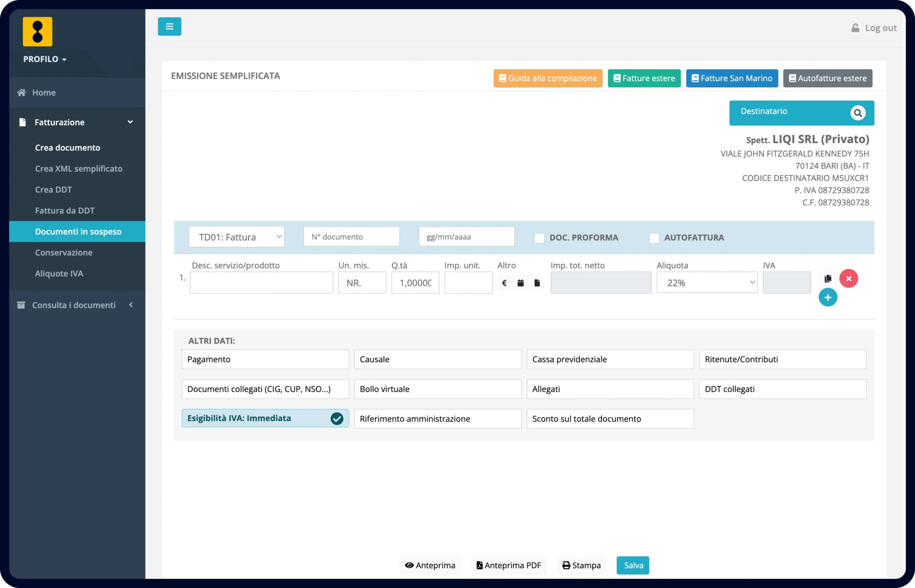Tick the AUTOFATTURA checkbox
The width and height of the screenshot is (915, 588).
(x=654, y=238)
